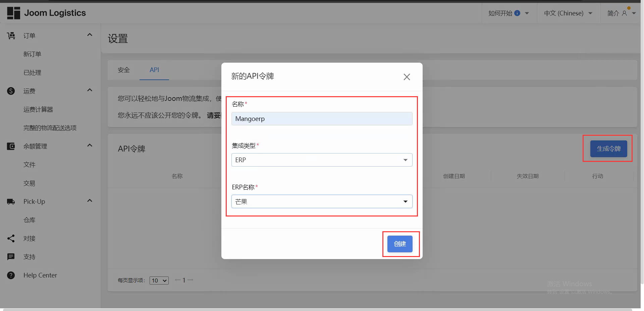Click the 创建 button in dialog
The width and height of the screenshot is (644, 311).
click(x=400, y=244)
